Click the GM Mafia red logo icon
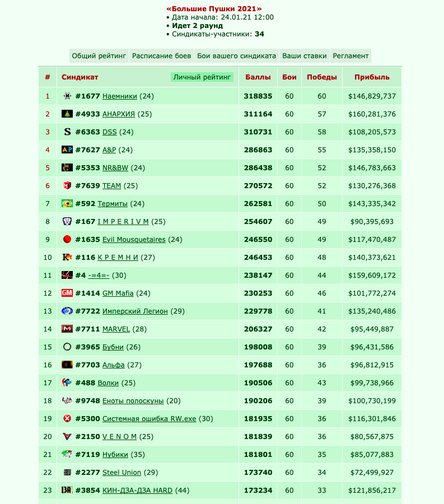The height and width of the screenshot is (504, 444). coord(67,293)
